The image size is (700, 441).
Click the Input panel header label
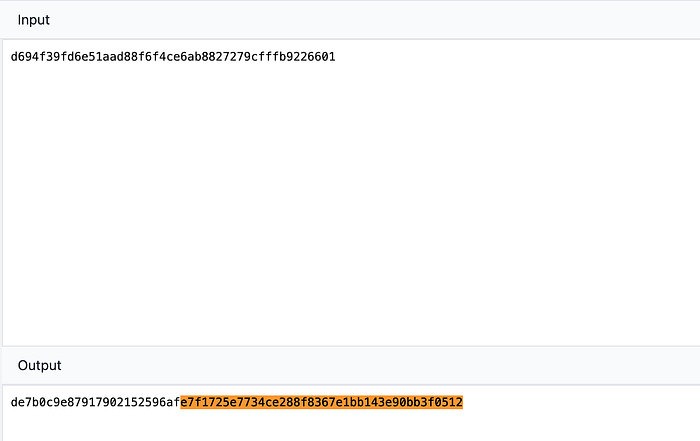click(x=33, y=20)
